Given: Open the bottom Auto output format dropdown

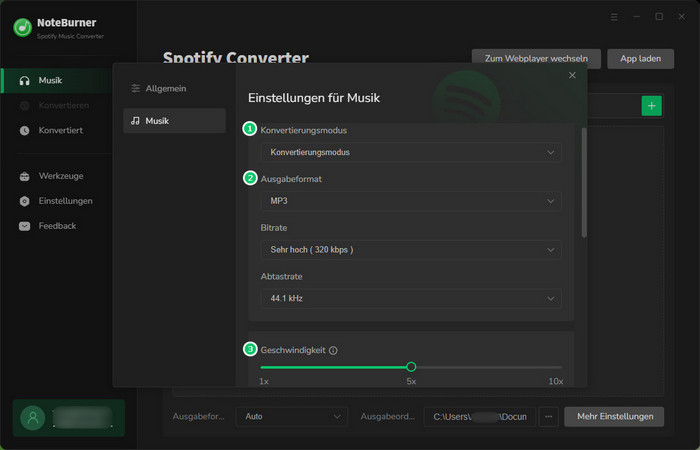Looking at the screenshot, I should pyautogui.click(x=292, y=417).
